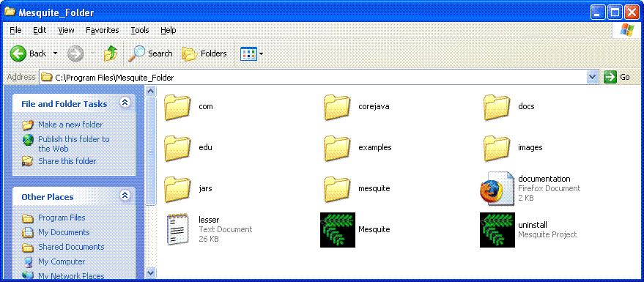The width and height of the screenshot is (644, 282).
Task: Click the sidebar scrollbar up arrow
Action: 150,92
